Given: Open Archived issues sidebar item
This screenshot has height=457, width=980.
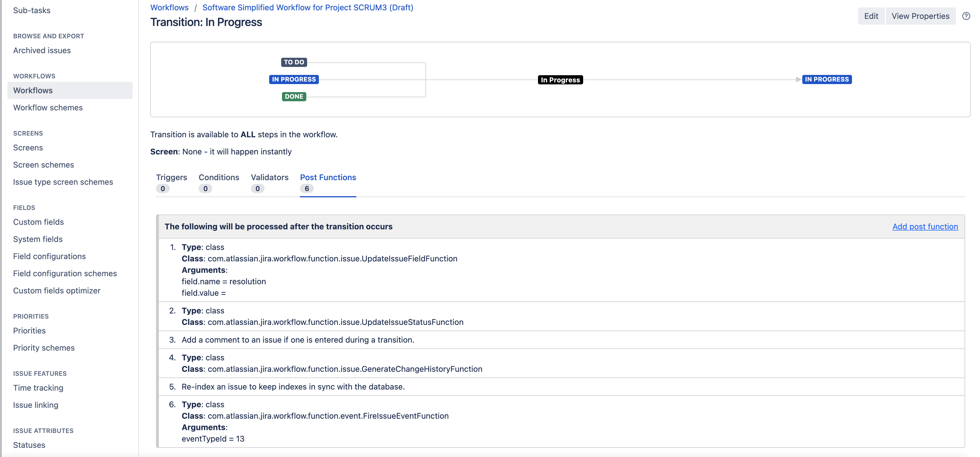Looking at the screenshot, I should click(42, 51).
